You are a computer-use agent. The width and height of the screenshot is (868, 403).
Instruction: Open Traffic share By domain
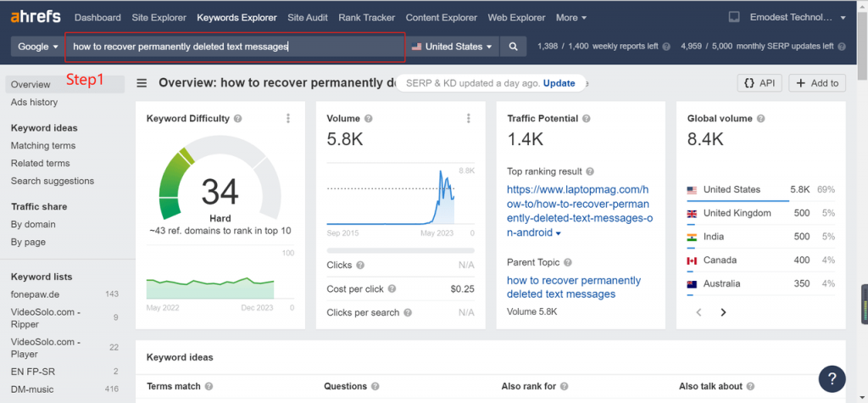[x=33, y=224]
